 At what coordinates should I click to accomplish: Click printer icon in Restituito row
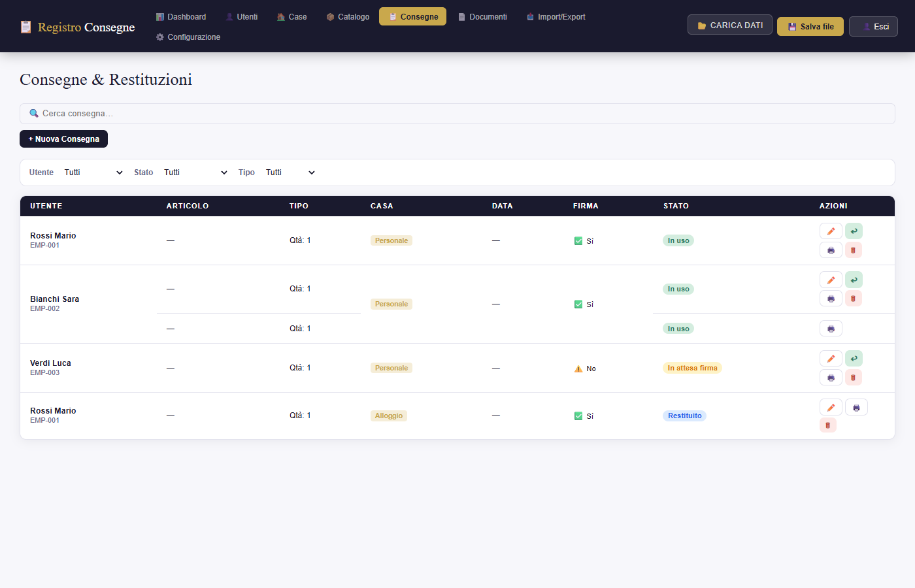click(856, 408)
